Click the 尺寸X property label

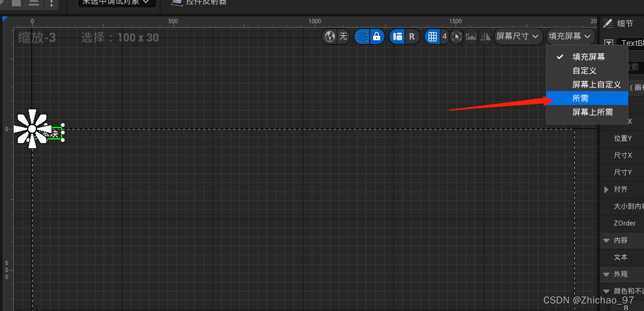click(623, 155)
